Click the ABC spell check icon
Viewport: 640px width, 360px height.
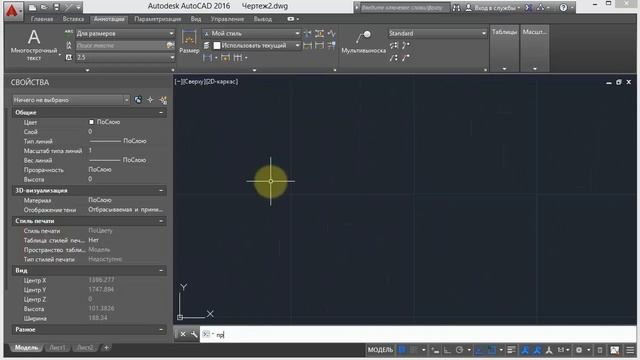pyautogui.click(x=69, y=33)
